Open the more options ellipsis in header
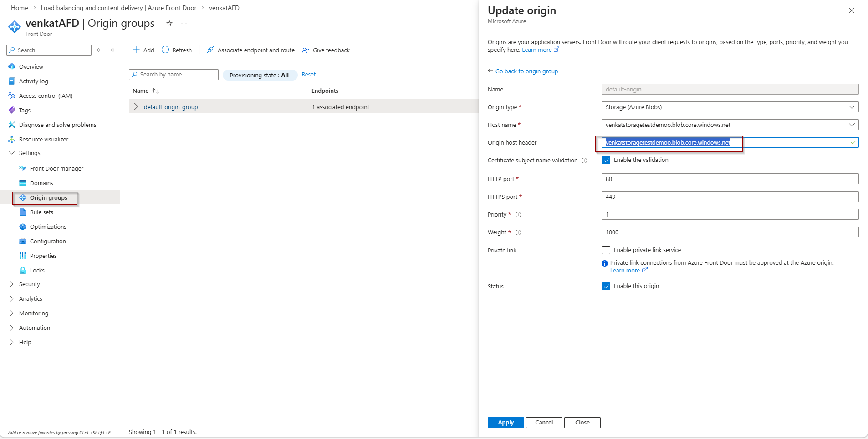868x439 pixels. pos(184,23)
